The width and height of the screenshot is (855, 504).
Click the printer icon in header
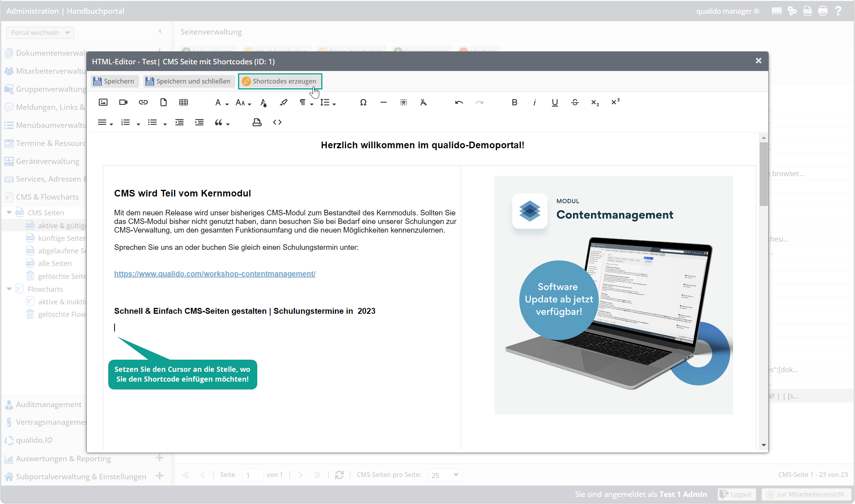click(823, 11)
